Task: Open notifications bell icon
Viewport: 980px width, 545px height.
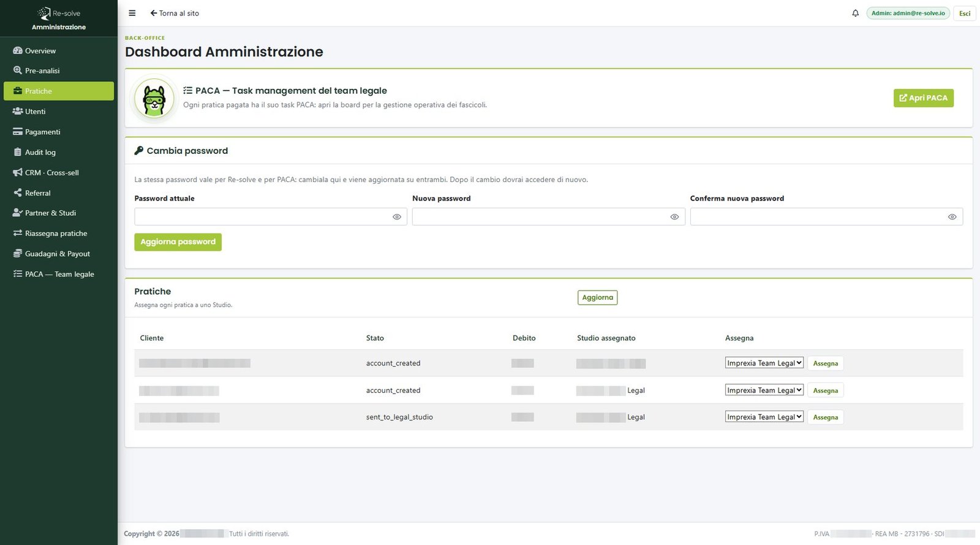Action: click(x=855, y=13)
